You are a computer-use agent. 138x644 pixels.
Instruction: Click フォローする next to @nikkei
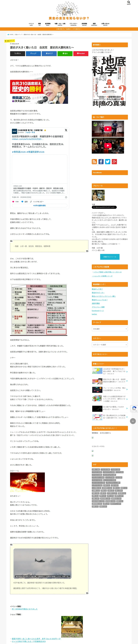[x=30, y=132]
